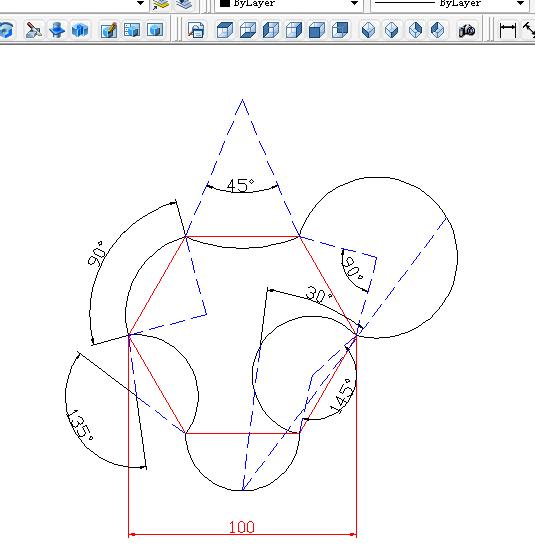Switch to Front view
This screenshot has width=535, height=557.
pyautogui.click(x=317, y=30)
